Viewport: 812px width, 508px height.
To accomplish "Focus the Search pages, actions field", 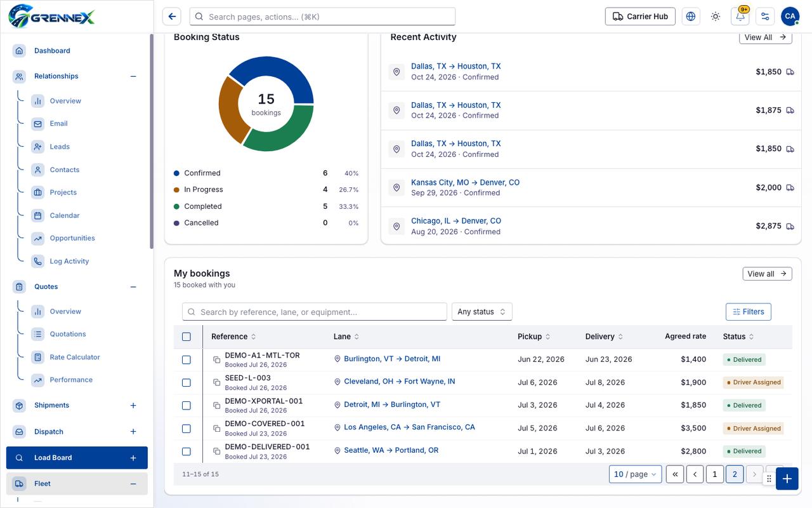I will point(323,17).
